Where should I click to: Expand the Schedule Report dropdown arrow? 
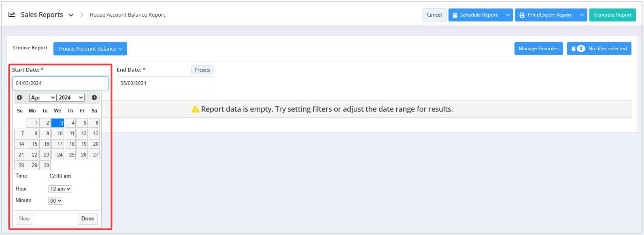coord(508,15)
